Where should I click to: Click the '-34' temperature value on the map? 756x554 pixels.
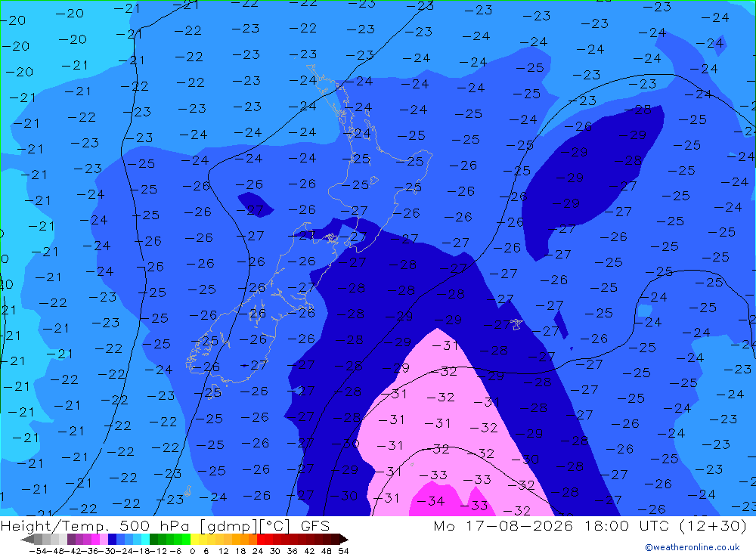click(x=431, y=501)
